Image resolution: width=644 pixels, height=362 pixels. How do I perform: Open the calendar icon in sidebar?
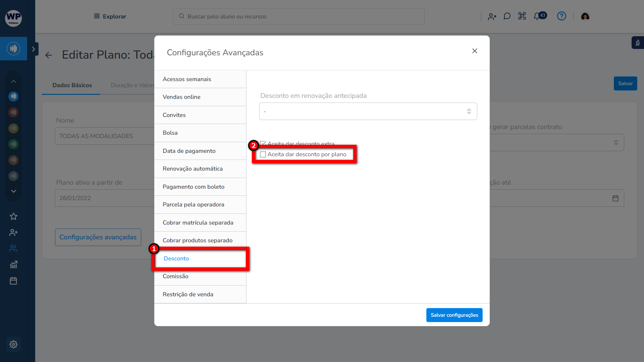(x=13, y=281)
